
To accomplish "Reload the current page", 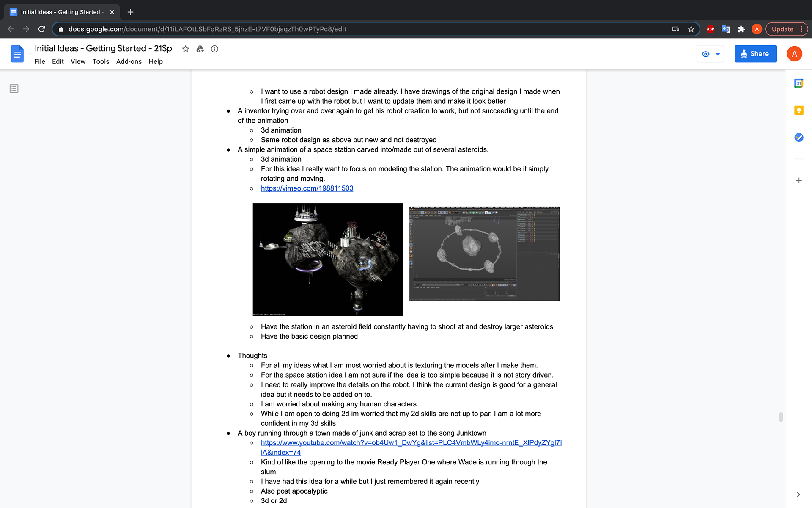I will (41, 29).
